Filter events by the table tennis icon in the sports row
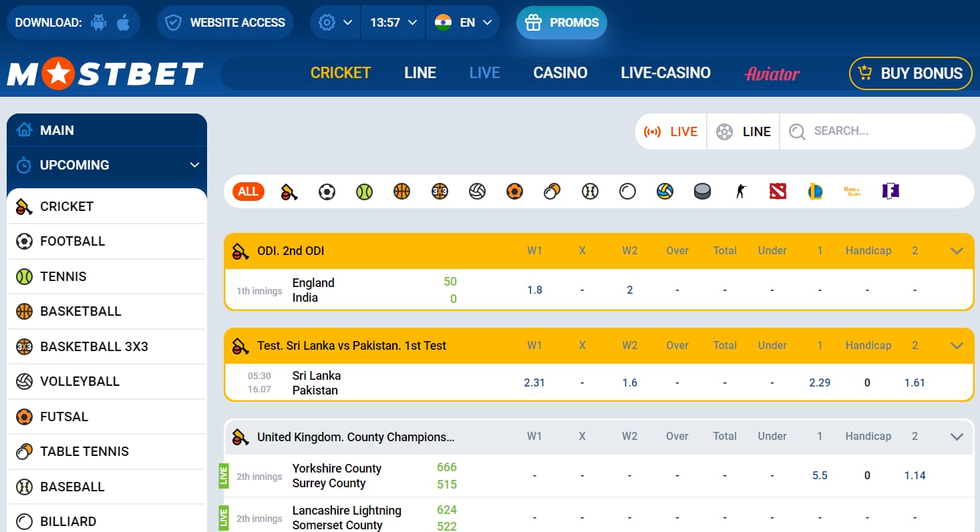Viewport: 980px width, 532px height. [552, 192]
